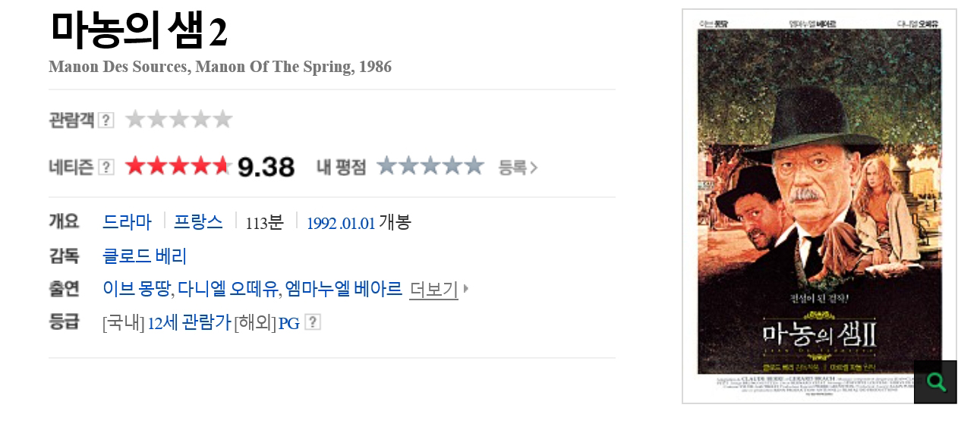Click the PG overseas rating link
The height and width of the screenshot is (436, 980).
[x=288, y=323]
